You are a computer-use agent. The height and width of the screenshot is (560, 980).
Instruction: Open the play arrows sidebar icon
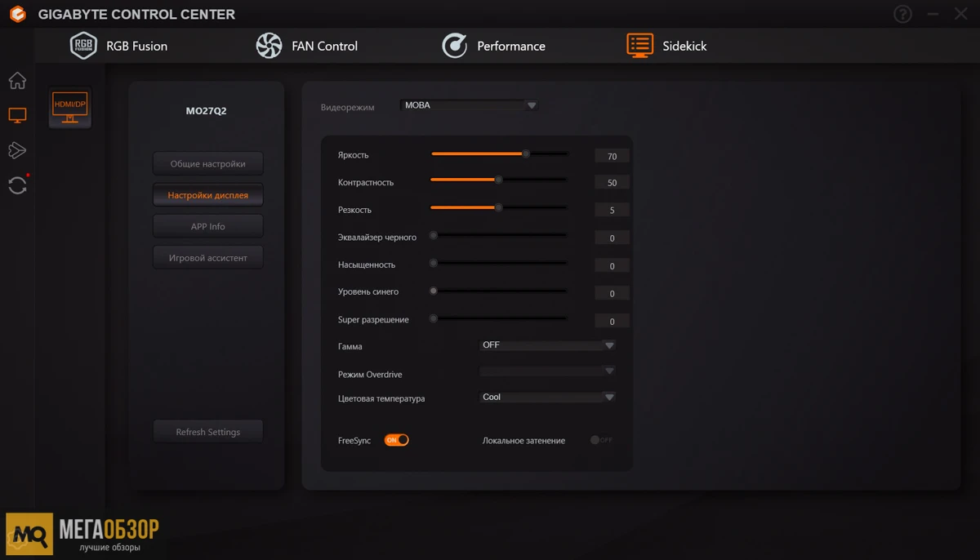point(17,150)
